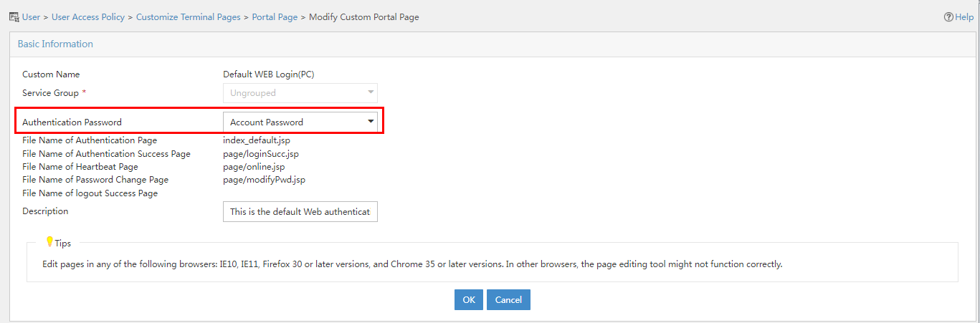The width and height of the screenshot is (980, 323).
Task: Open User Access Policy breadcrumb link
Action: coord(88,17)
